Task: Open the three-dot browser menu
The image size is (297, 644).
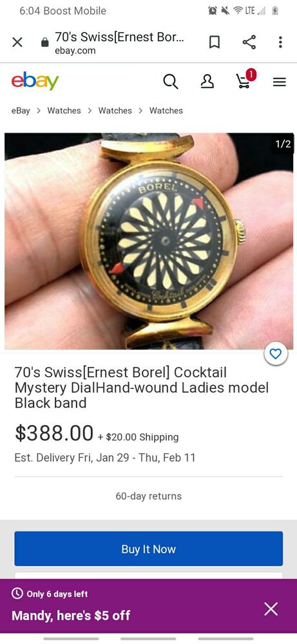Action: click(280, 42)
